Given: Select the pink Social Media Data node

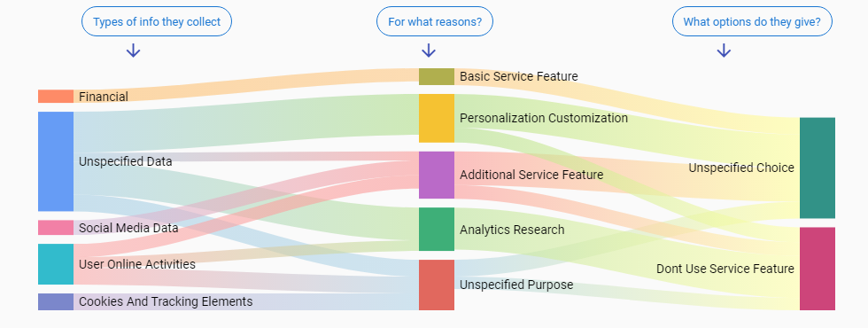Looking at the screenshot, I should 55,228.
